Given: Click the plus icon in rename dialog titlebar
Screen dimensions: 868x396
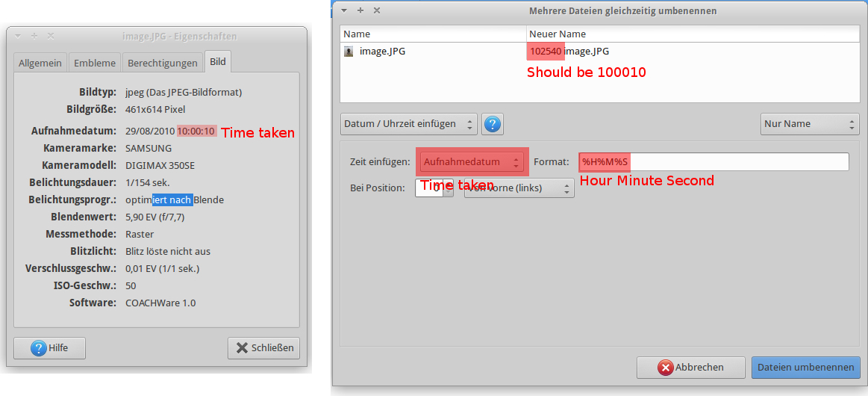Looking at the screenshot, I should tap(360, 10).
